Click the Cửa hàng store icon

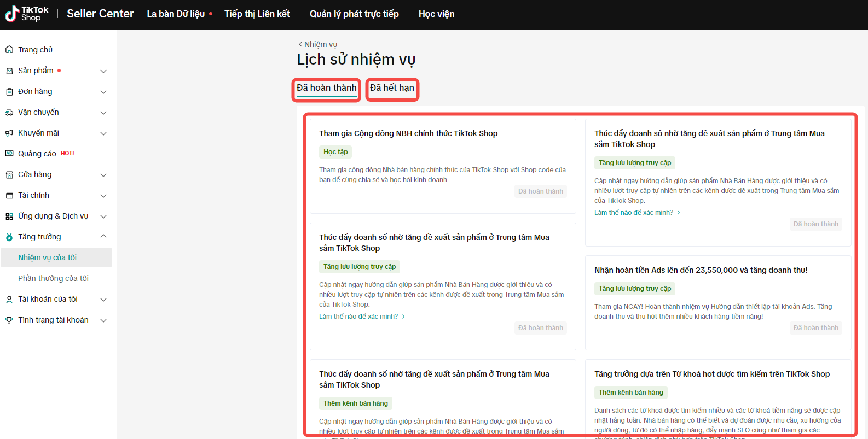point(9,175)
